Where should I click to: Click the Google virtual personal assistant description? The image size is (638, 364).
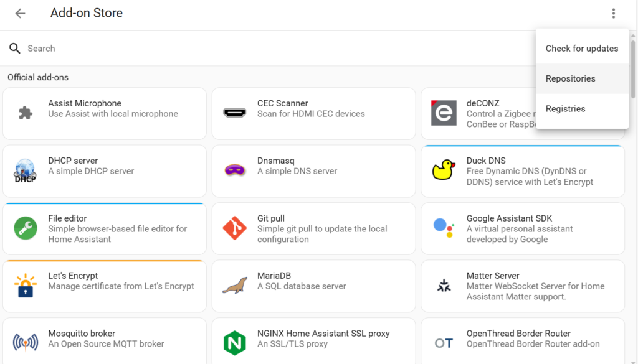point(519,234)
